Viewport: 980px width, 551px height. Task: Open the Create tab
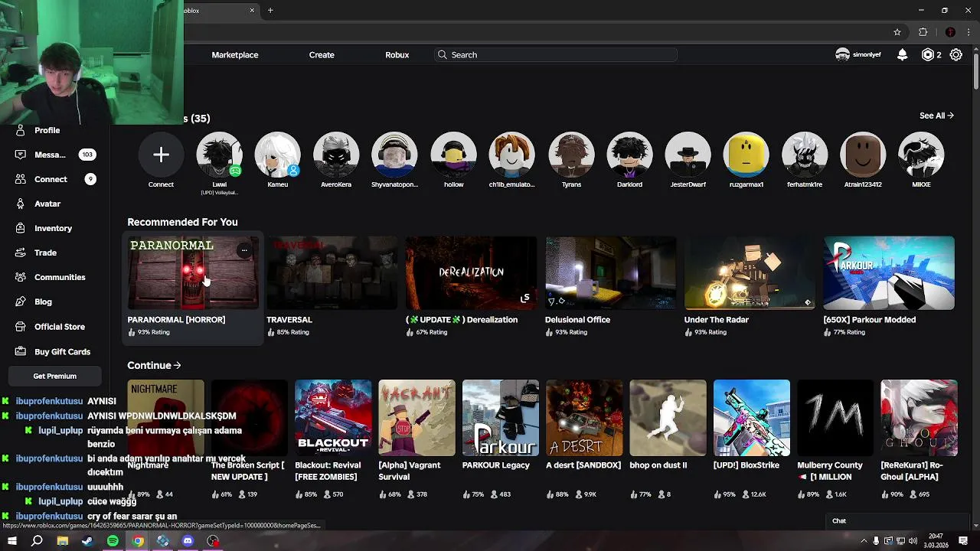click(x=322, y=55)
